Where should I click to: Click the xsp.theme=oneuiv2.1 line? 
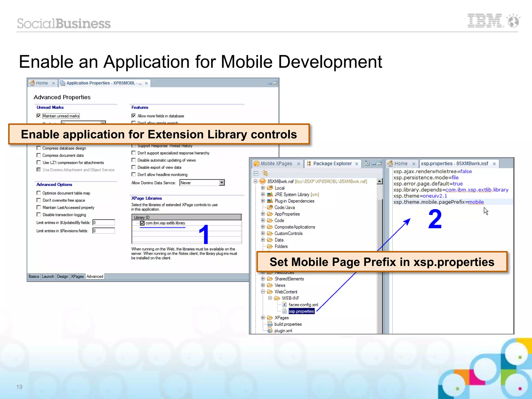(x=420, y=196)
